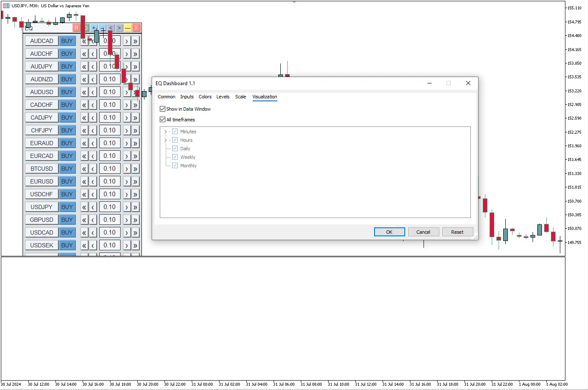
Task: Toggle the Hours timeframe checkbox
Action: 175,140
